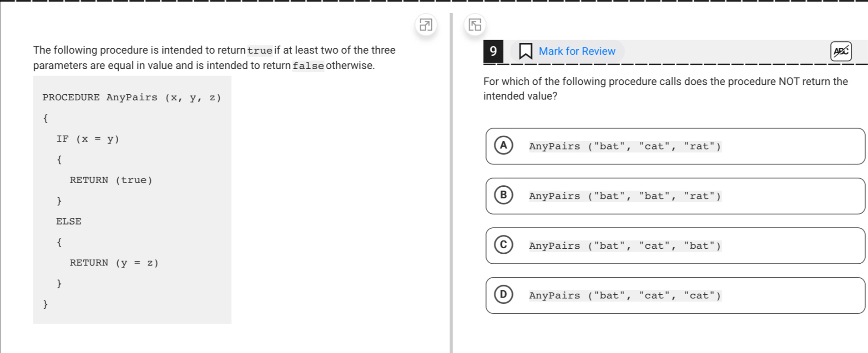Click the RETURN (y = z) code line
This screenshot has width=868, height=353.
(114, 263)
